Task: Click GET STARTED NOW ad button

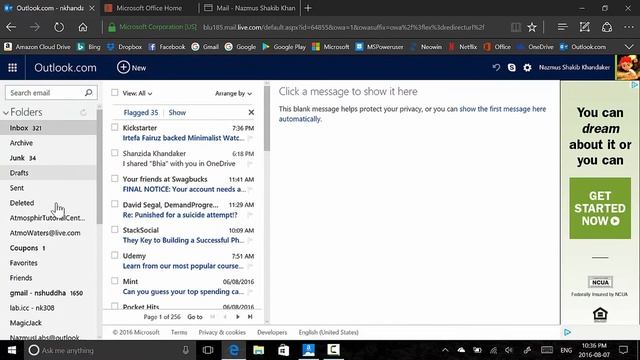Action: [600, 208]
